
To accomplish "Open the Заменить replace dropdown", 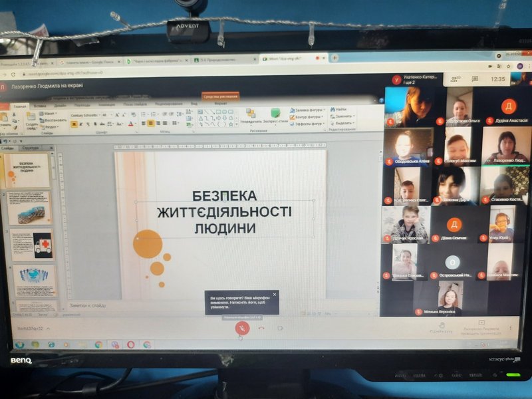I will [x=342, y=116].
